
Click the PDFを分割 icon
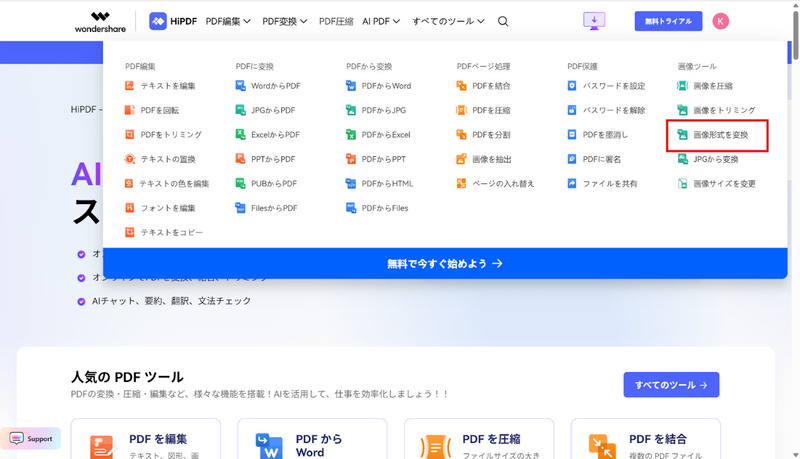(x=461, y=135)
